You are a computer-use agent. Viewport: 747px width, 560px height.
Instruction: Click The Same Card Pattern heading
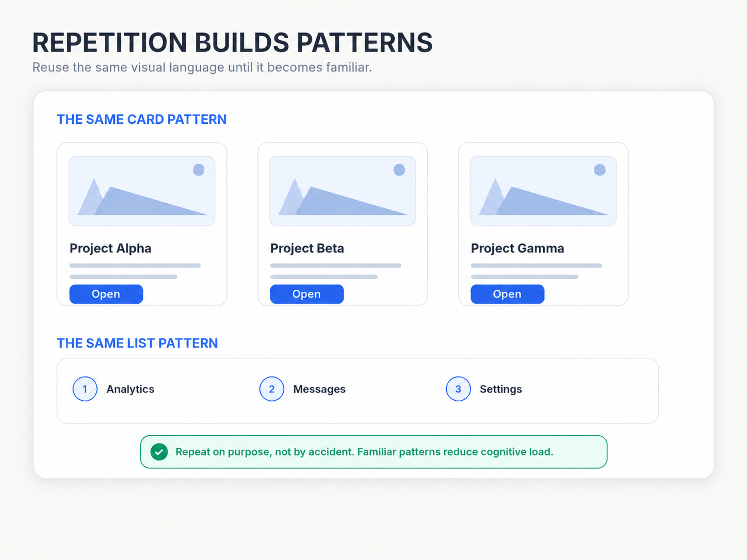point(141,119)
